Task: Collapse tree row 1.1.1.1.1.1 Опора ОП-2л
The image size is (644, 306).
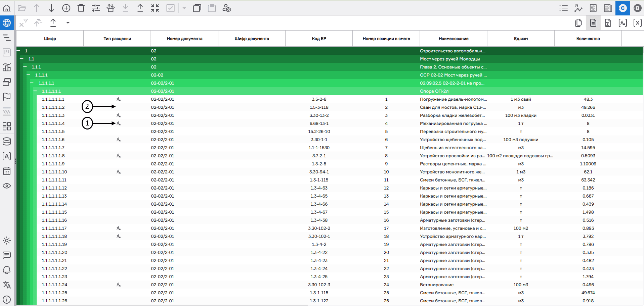Action: 35,91
